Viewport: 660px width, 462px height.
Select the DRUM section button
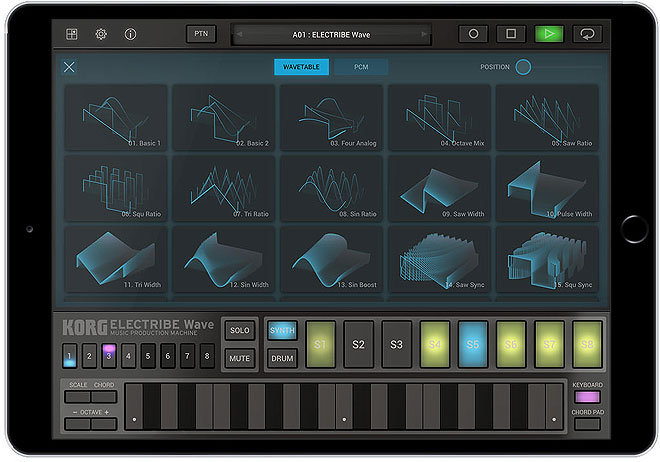pyautogui.click(x=282, y=357)
